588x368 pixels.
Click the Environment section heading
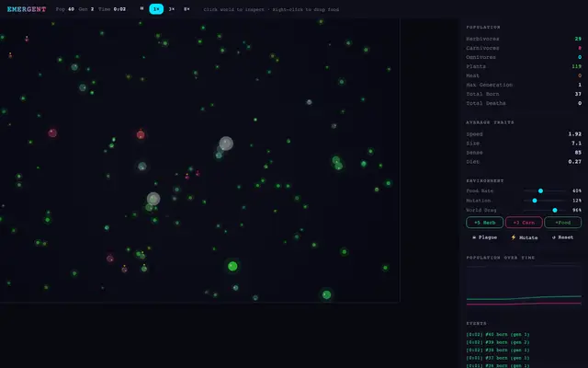click(484, 180)
